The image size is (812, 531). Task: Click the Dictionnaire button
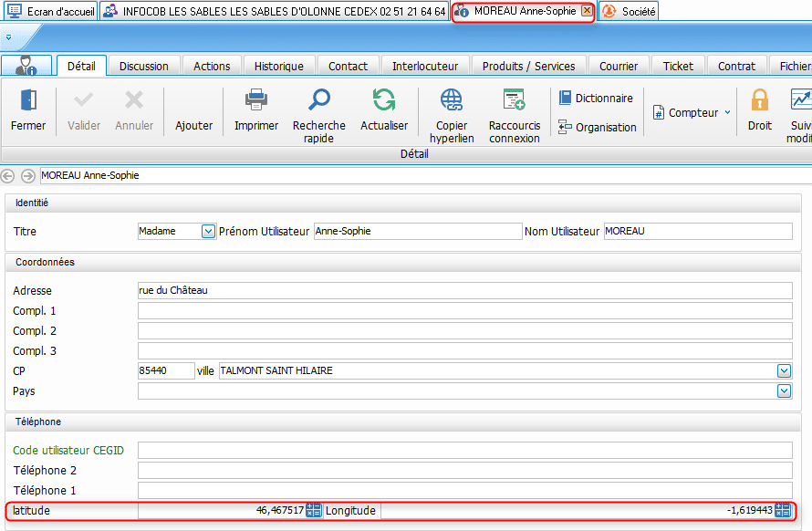pos(596,98)
